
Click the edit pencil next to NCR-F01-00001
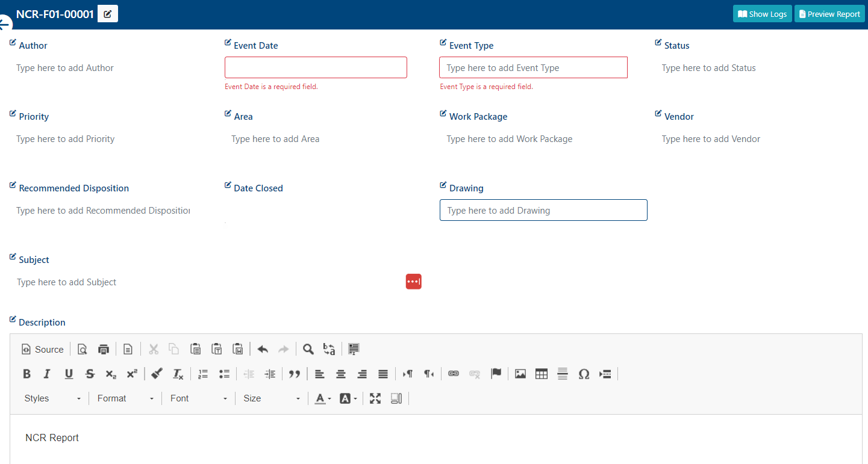click(108, 14)
